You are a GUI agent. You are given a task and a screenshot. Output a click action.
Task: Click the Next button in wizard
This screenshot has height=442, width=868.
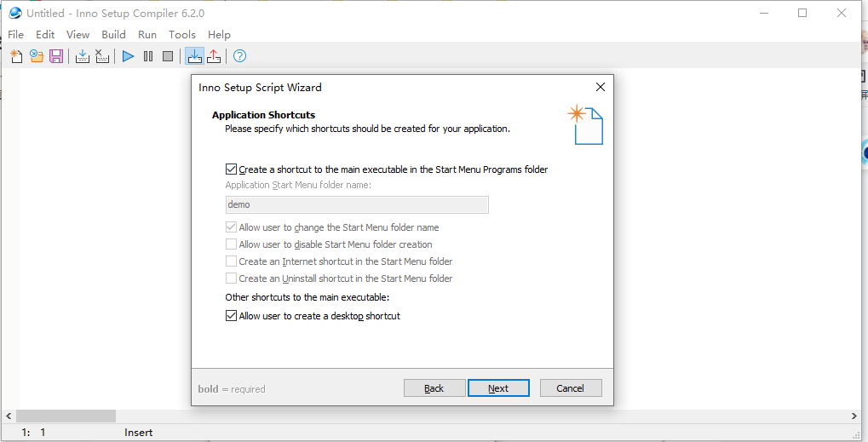click(498, 388)
